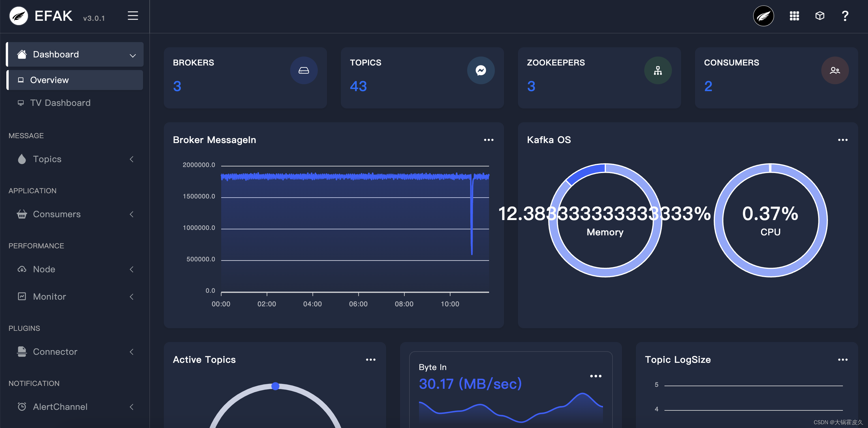Select the Overview menu item
Viewport: 868px width, 428px height.
click(49, 80)
